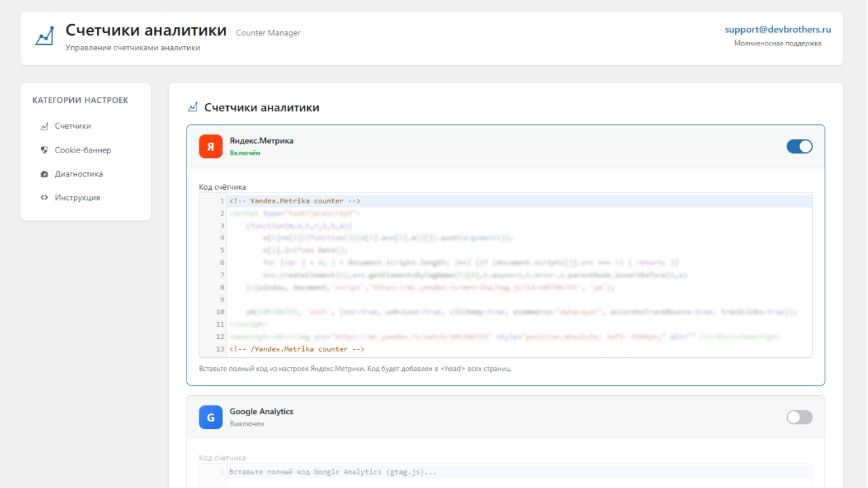Disable the Яндекс.Метрика toggle switch
868x488 pixels.
tap(800, 146)
